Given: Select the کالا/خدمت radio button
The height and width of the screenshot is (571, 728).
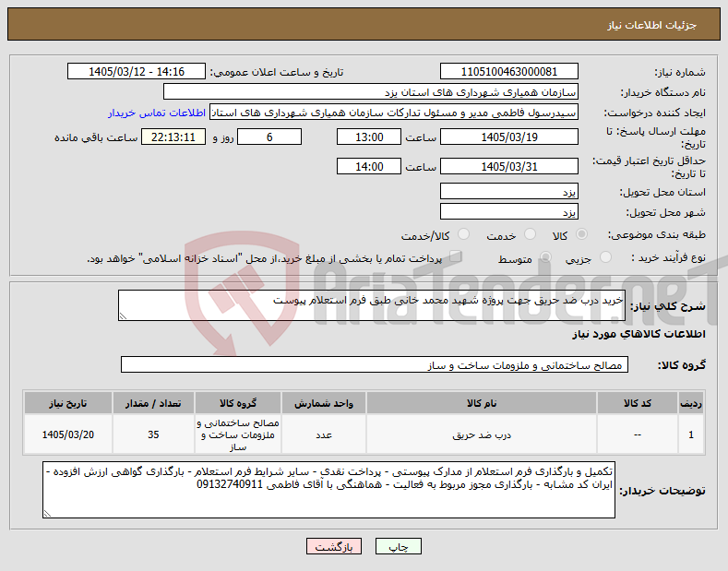Looking at the screenshot, I should pyautogui.click(x=463, y=234).
